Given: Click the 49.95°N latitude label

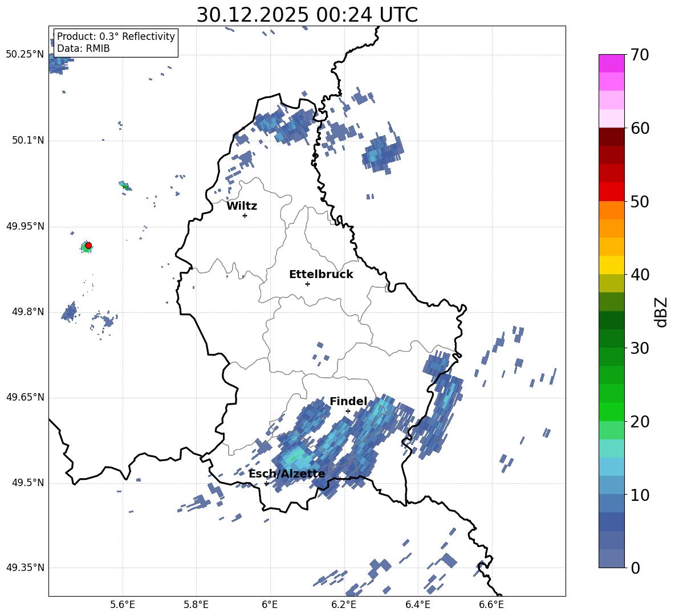Looking at the screenshot, I should click(25, 226).
